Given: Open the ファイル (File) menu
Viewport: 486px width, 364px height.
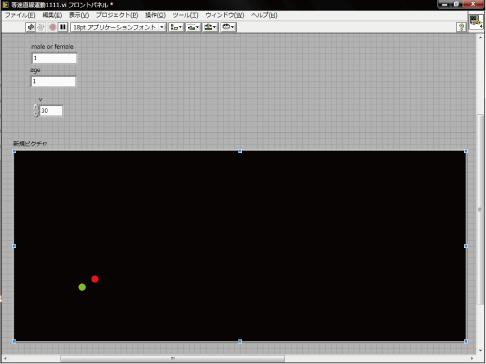Looking at the screenshot, I should click(x=20, y=15).
